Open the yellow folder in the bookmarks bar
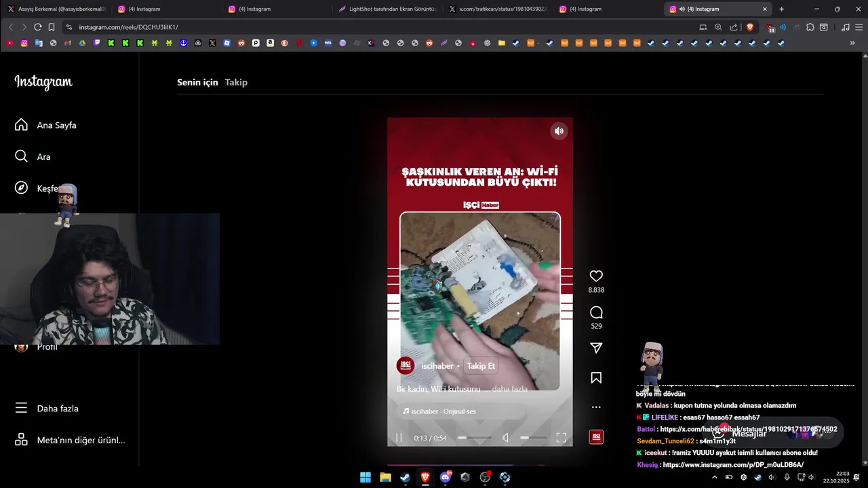 [x=502, y=43]
